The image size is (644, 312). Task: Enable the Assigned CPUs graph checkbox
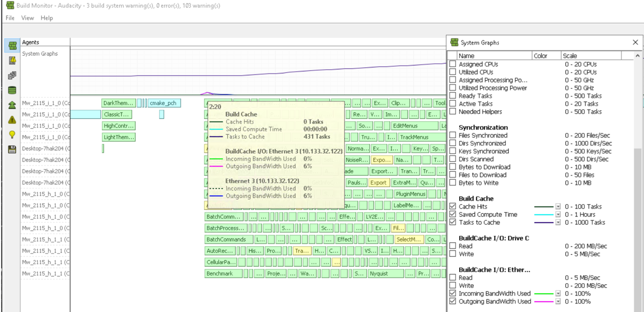(x=453, y=64)
